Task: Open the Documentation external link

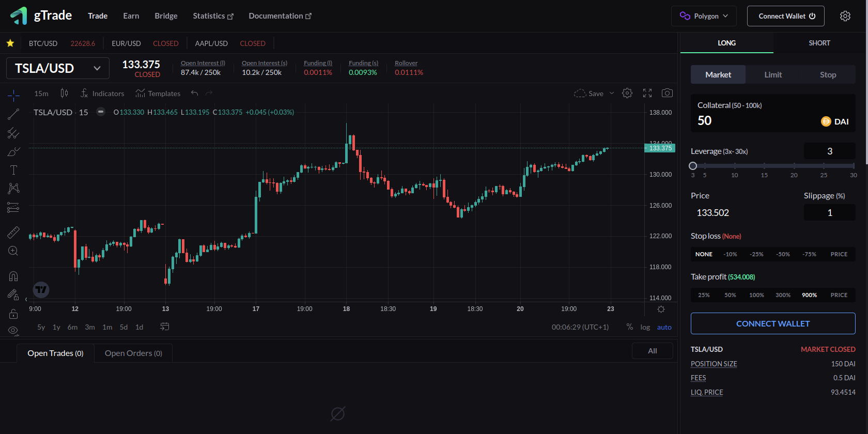Action: click(x=280, y=16)
